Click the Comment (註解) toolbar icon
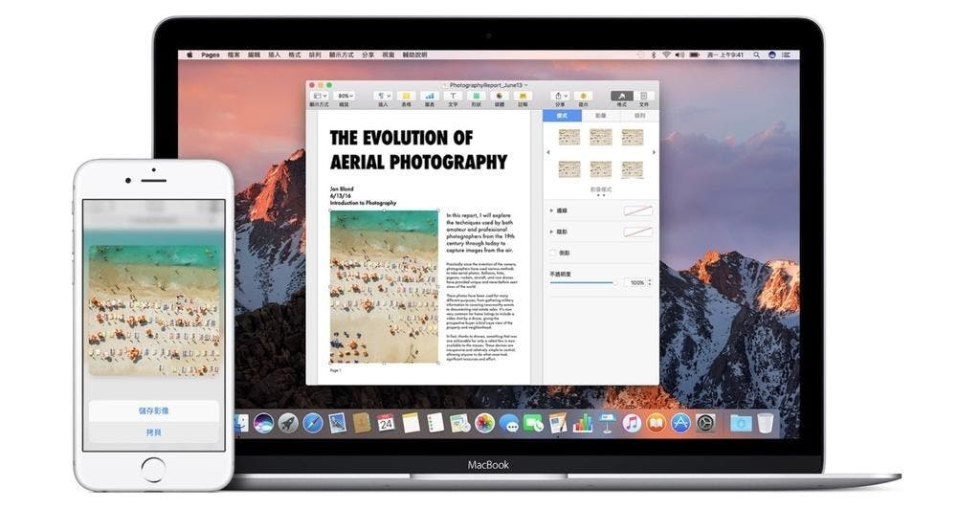 tap(523, 97)
